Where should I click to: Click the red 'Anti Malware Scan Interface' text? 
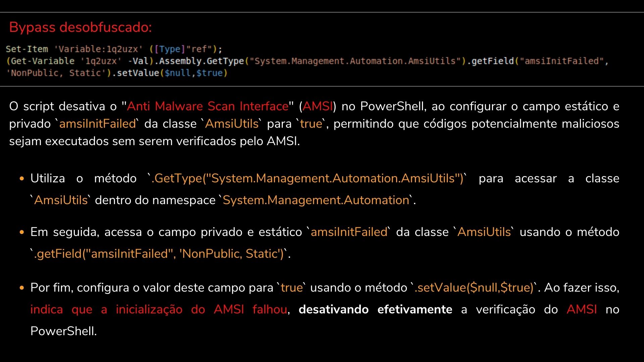[x=208, y=106]
